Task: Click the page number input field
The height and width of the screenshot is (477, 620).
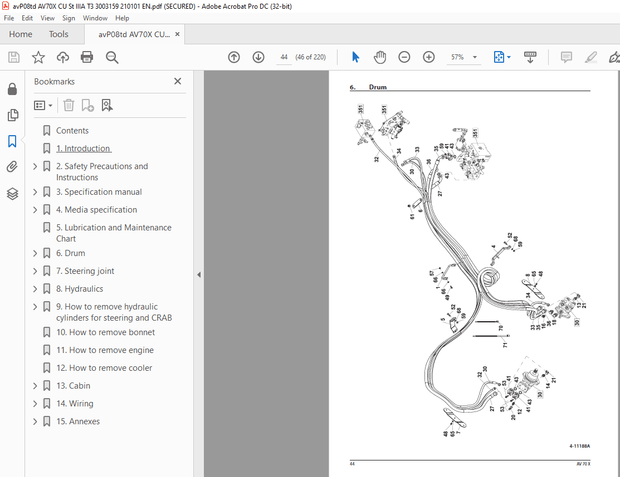Action: (284, 57)
